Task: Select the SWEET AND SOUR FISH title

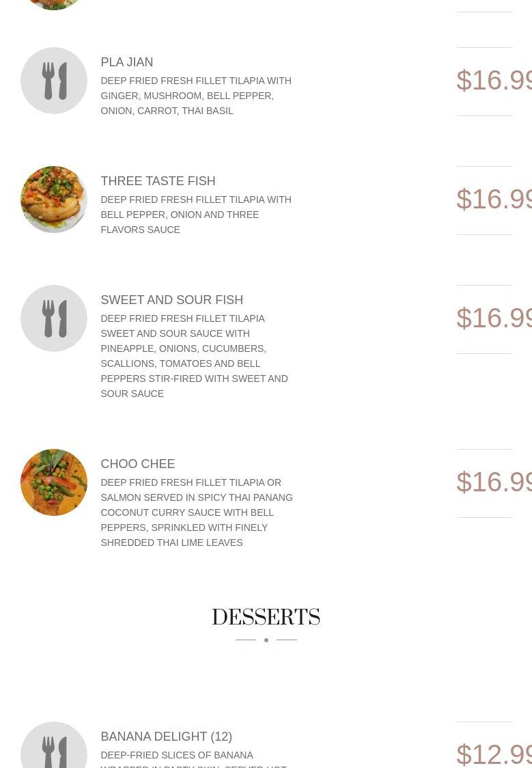Action: [x=172, y=300]
